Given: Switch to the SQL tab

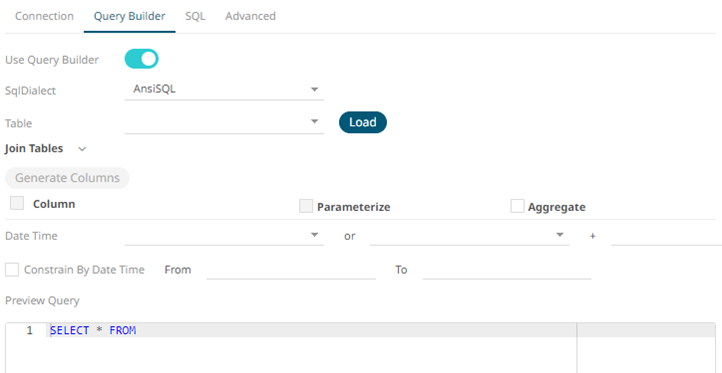Looking at the screenshot, I should [195, 16].
